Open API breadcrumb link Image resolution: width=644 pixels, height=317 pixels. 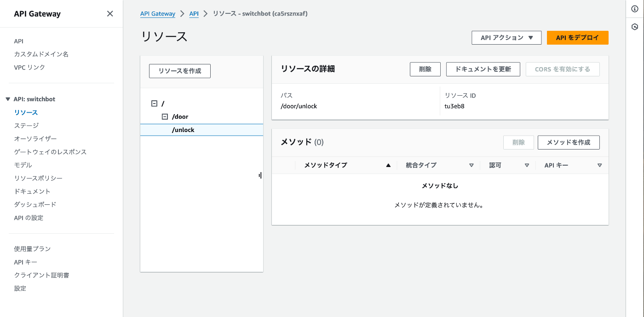[x=194, y=14]
